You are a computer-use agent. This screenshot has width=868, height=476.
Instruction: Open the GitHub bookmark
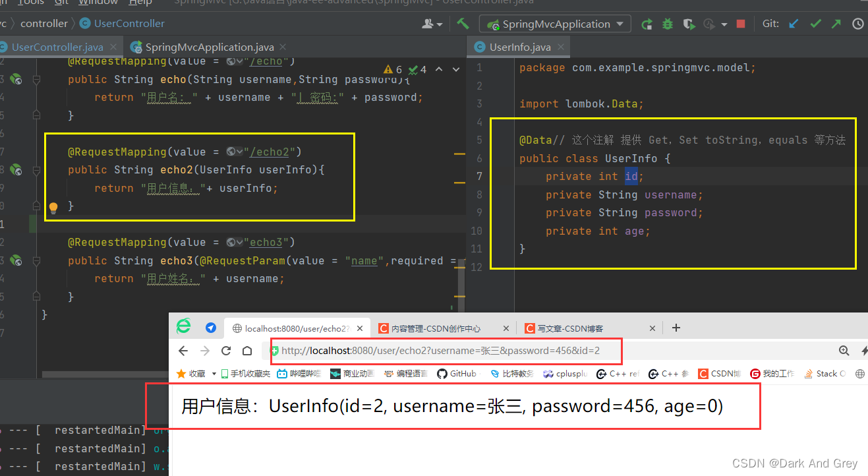point(456,373)
